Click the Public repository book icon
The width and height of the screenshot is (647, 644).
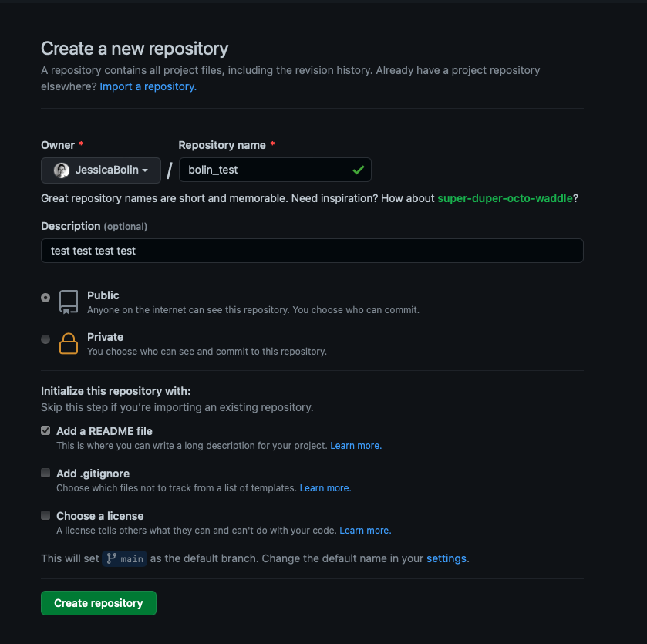click(x=69, y=302)
